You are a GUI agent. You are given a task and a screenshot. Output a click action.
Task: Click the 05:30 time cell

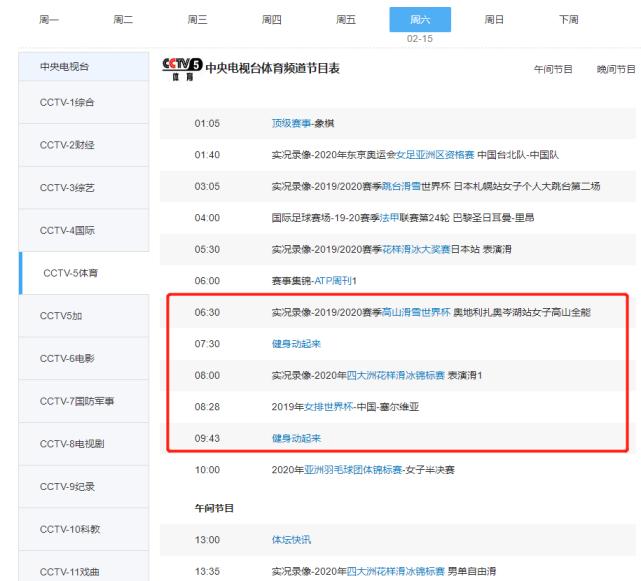(x=207, y=249)
